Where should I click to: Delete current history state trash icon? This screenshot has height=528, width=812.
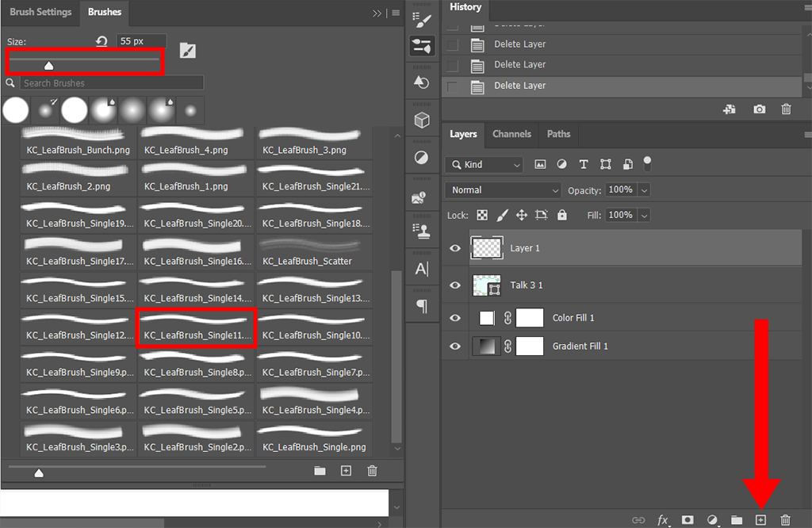click(x=786, y=109)
